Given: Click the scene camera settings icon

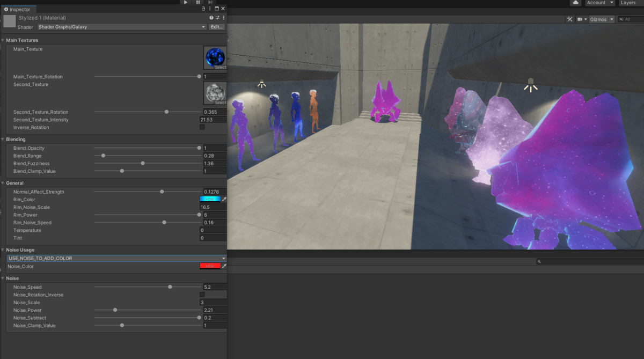Looking at the screenshot, I should click(x=582, y=19).
